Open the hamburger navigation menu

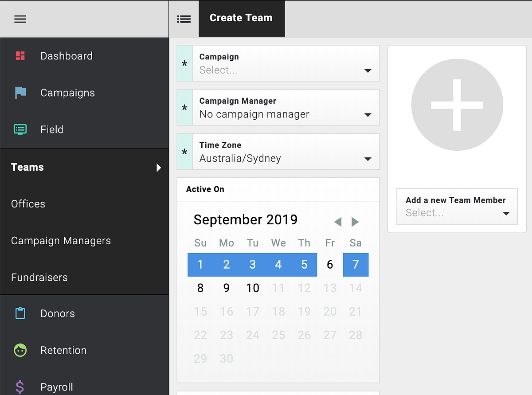click(x=20, y=19)
